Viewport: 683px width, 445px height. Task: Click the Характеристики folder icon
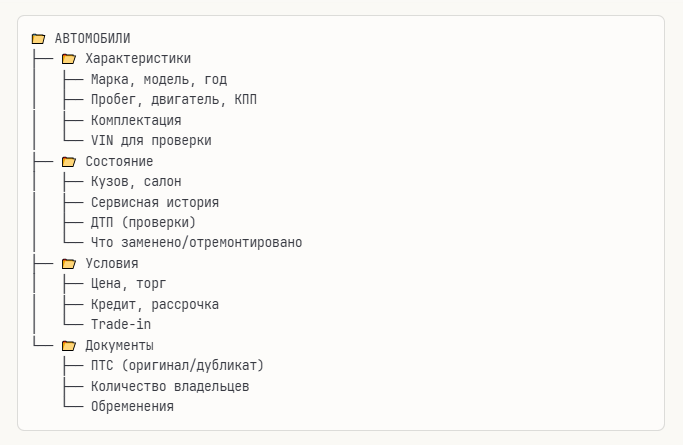69,59
